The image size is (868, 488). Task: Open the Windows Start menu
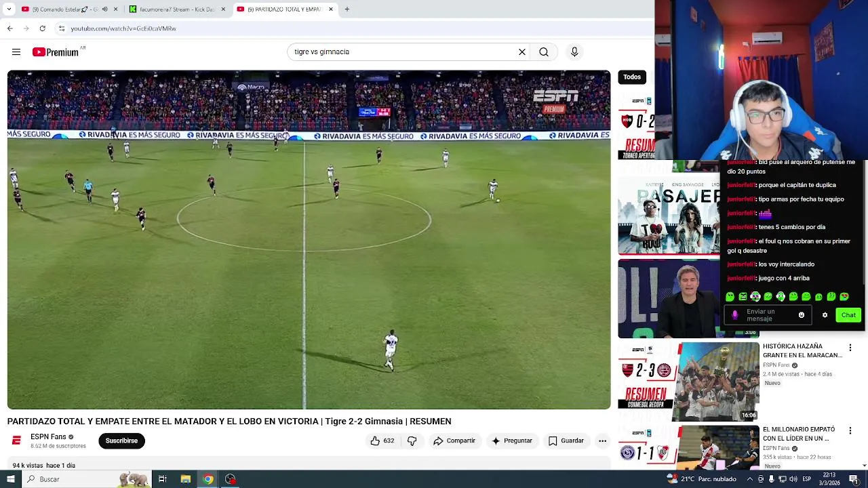pyautogui.click(x=10, y=479)
